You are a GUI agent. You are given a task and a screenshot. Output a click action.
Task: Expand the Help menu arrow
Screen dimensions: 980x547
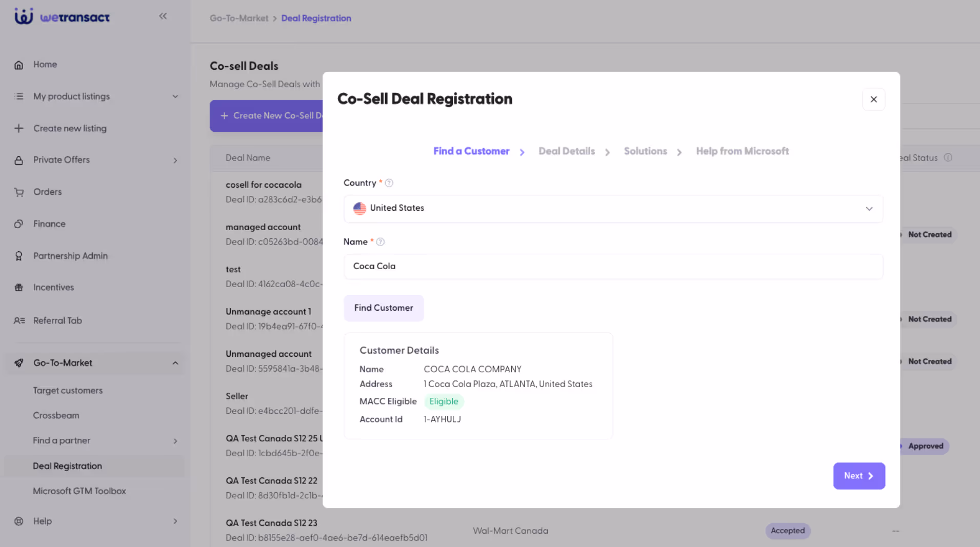[175, 521]
